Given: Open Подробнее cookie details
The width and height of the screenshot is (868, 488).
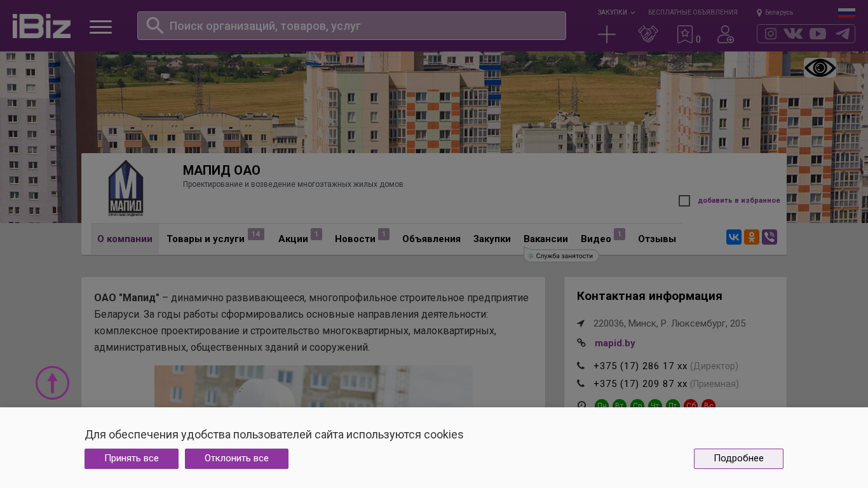Looking at the screenshot, I should click(x=738, y=459).
